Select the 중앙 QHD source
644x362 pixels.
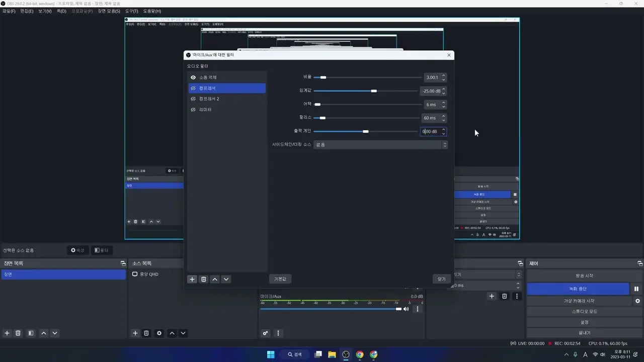(149, 275)
